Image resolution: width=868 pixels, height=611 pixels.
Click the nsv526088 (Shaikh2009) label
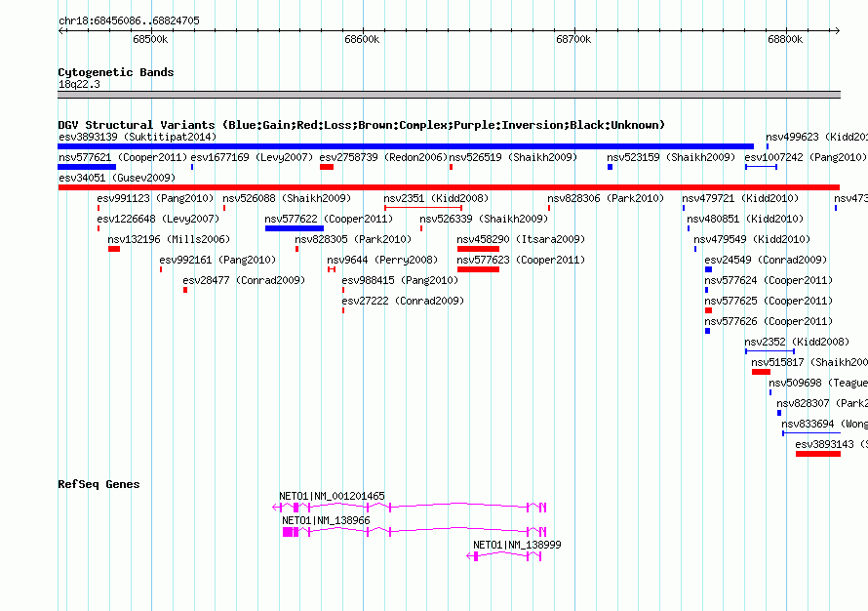(287, 198)
